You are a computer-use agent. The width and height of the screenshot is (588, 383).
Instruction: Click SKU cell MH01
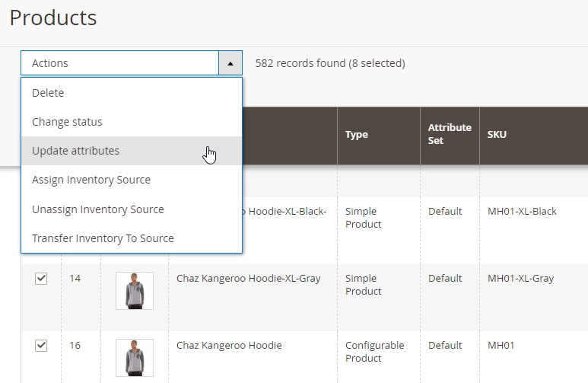point(501,346)
